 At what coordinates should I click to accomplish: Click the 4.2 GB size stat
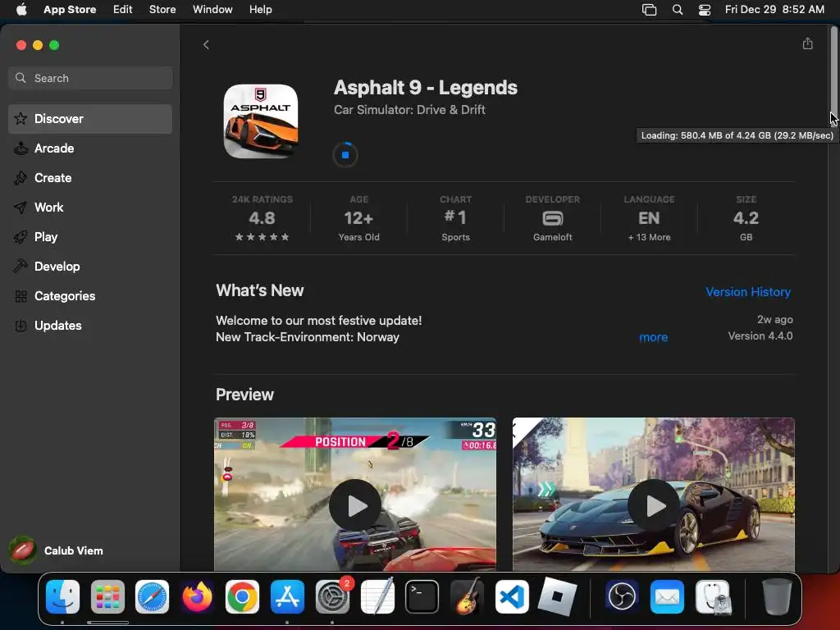(746, 218)
